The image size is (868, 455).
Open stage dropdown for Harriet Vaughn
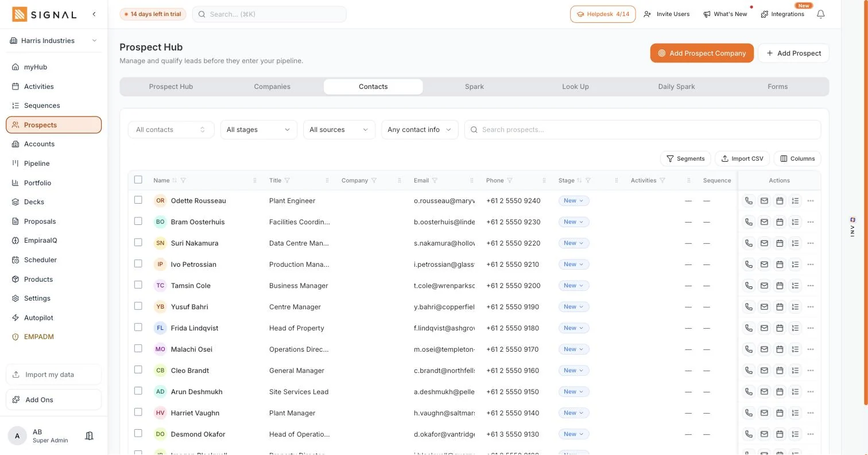tap(573, 413)
